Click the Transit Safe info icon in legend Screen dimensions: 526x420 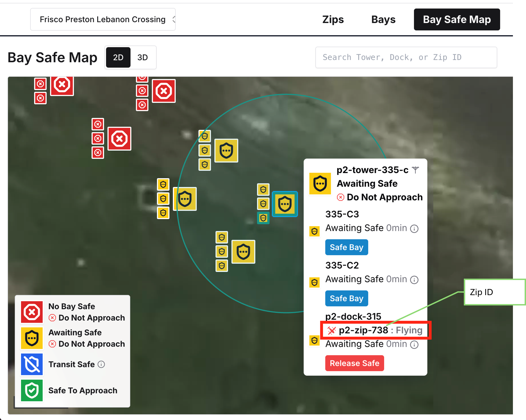[101, 364]
